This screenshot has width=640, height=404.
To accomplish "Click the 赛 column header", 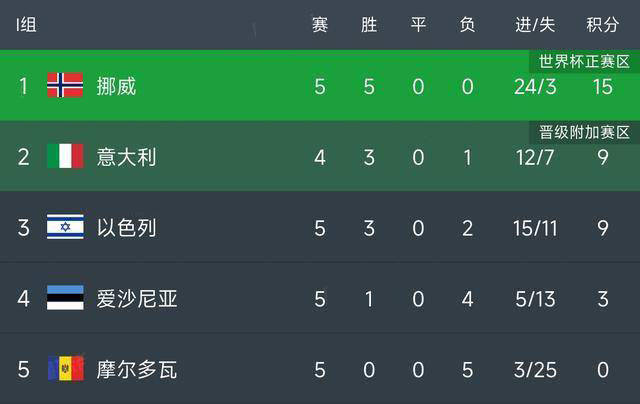I will tap(320, 25).
